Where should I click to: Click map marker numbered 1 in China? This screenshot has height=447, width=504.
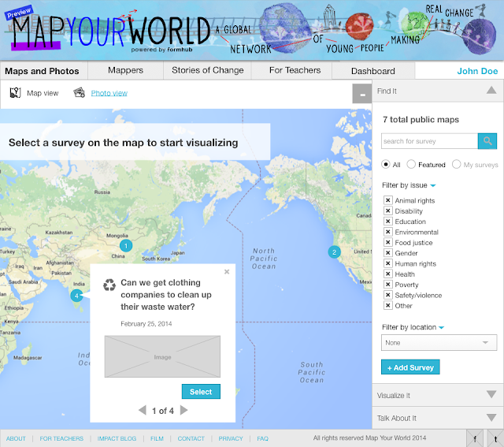pos(126,246)
